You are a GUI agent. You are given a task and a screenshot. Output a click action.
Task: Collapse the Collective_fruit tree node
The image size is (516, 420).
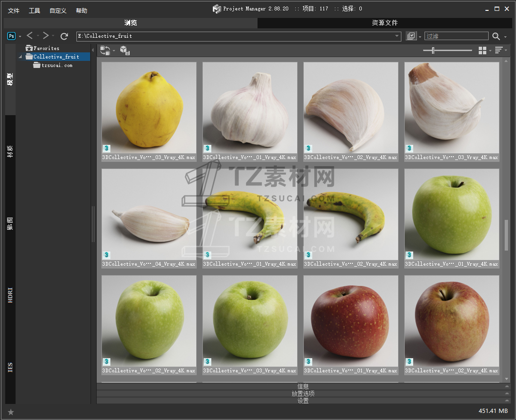click(x=21, y=57)
